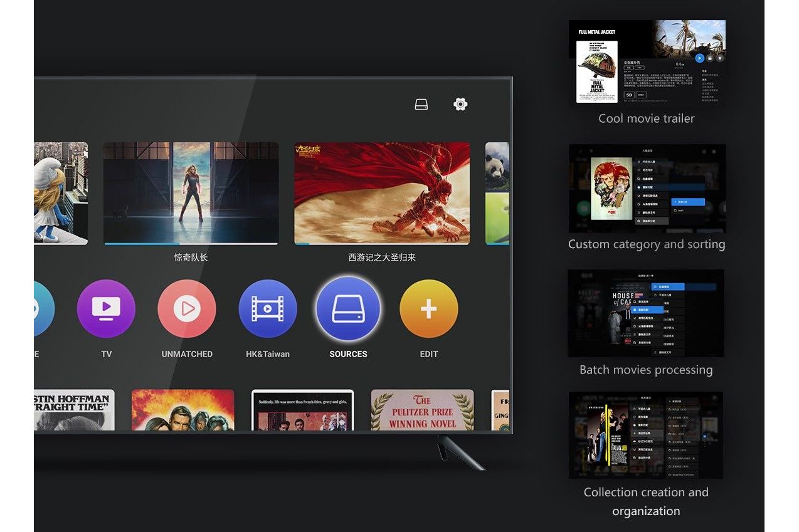The height and width of the screenshot is (532, 799).
Task: Tap the orange EDIT plus icon
Action: pyautogui.click(x=429, y=309)
